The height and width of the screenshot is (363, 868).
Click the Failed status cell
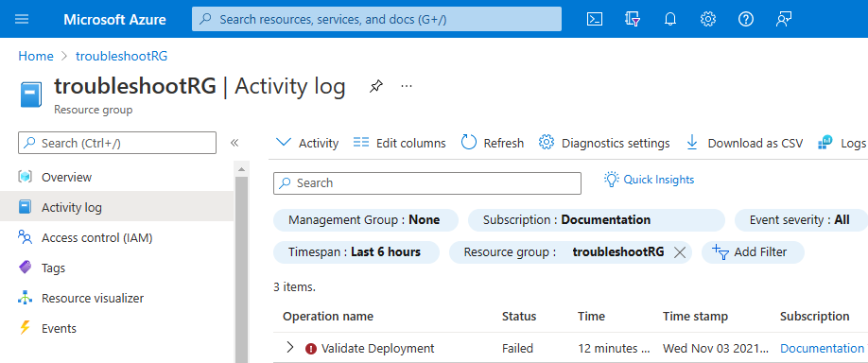coord(517,349)
